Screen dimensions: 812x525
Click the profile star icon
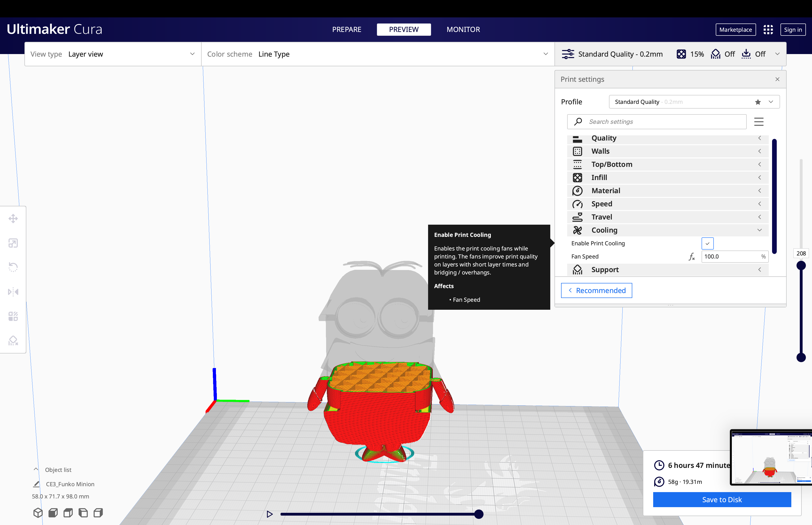tap(758, 102)
